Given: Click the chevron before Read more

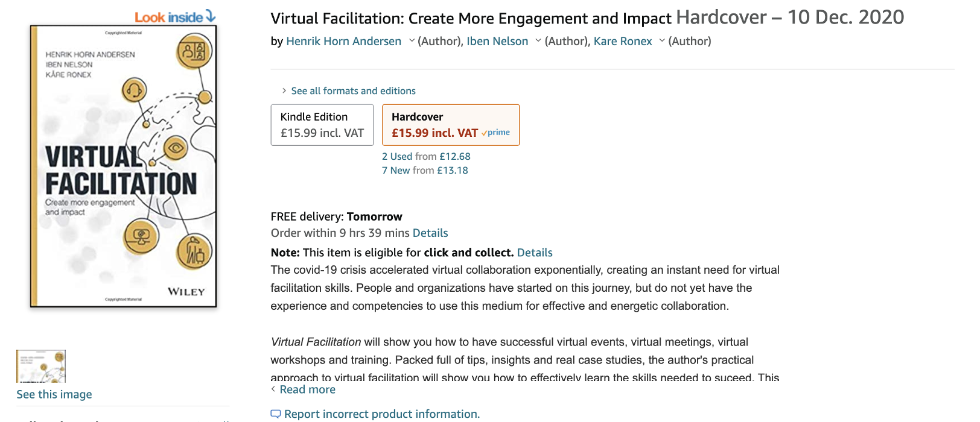Looking at the screenshot, I should [x=273, y=389].
